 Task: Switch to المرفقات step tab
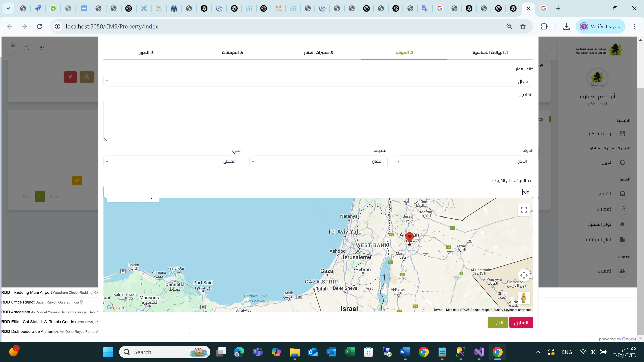pos(232,53)
